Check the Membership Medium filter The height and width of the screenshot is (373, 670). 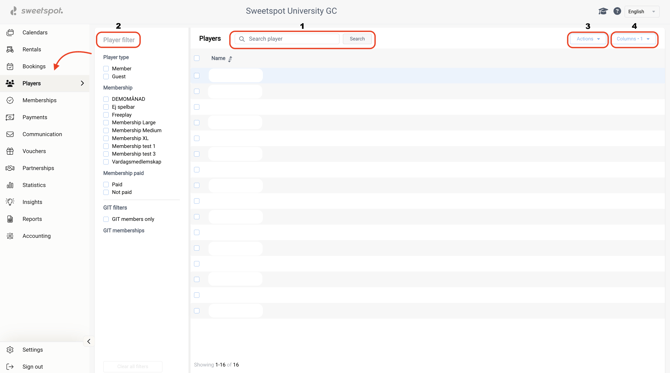click(x=106, y=130)
